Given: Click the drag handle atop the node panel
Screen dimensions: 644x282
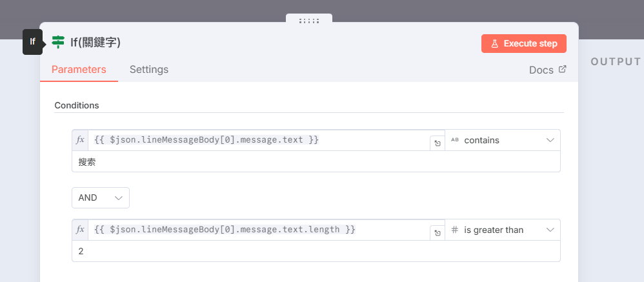Looking at the screenshot, I should pyautogui.click(x=309, y=21).
